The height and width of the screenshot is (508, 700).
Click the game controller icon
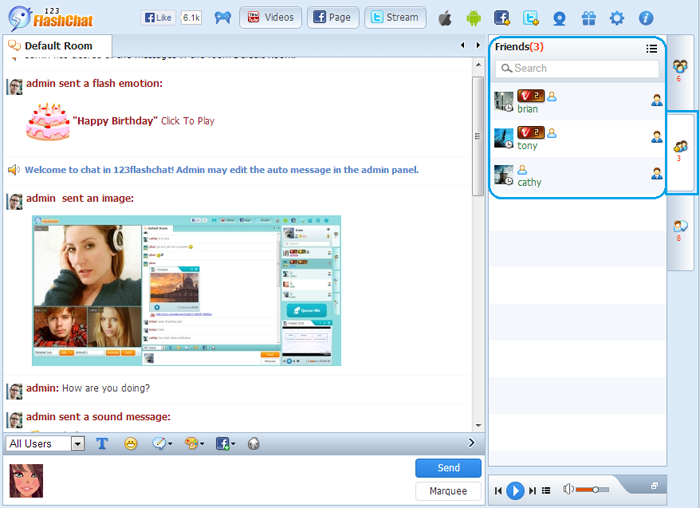[x=222, y=18]
